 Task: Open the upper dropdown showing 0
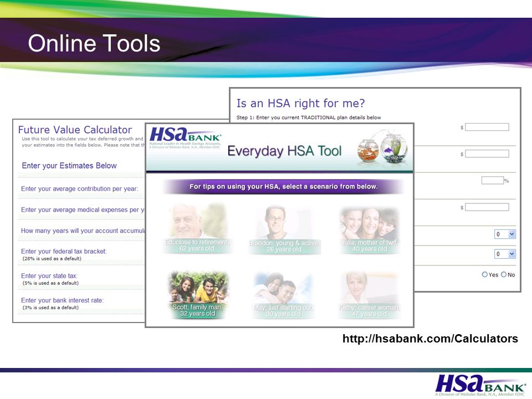(x=505, y=234)
